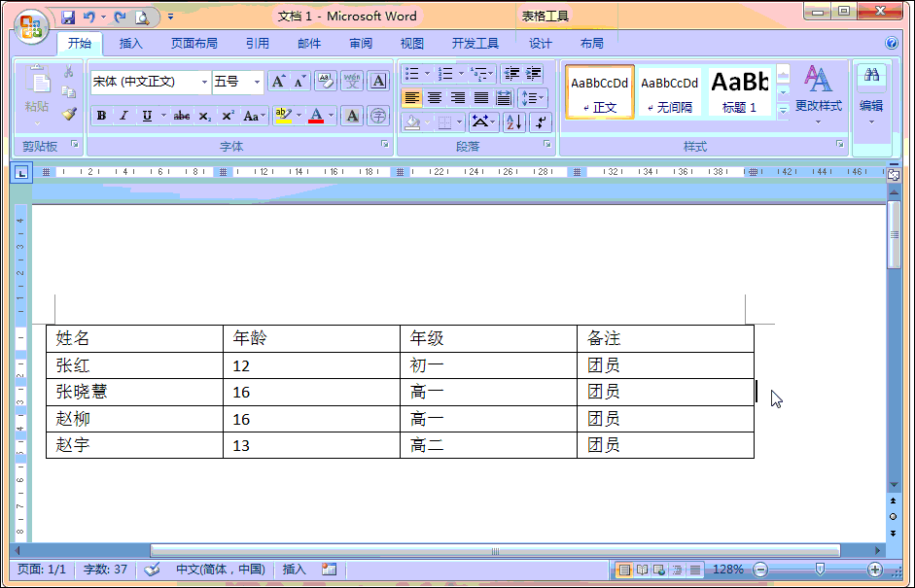Open the font color dropdown arrow
Viewport: 915px width, 588px height.
pyautogui.click(x=331, y=115)
